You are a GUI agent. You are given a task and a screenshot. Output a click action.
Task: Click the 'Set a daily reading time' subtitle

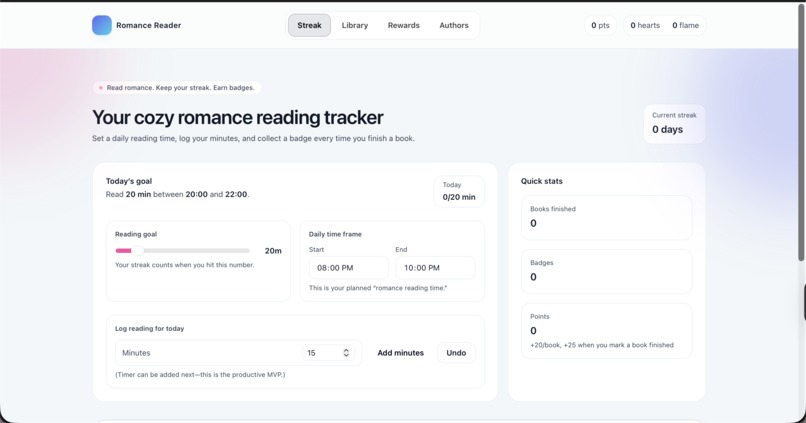[253, 138]
